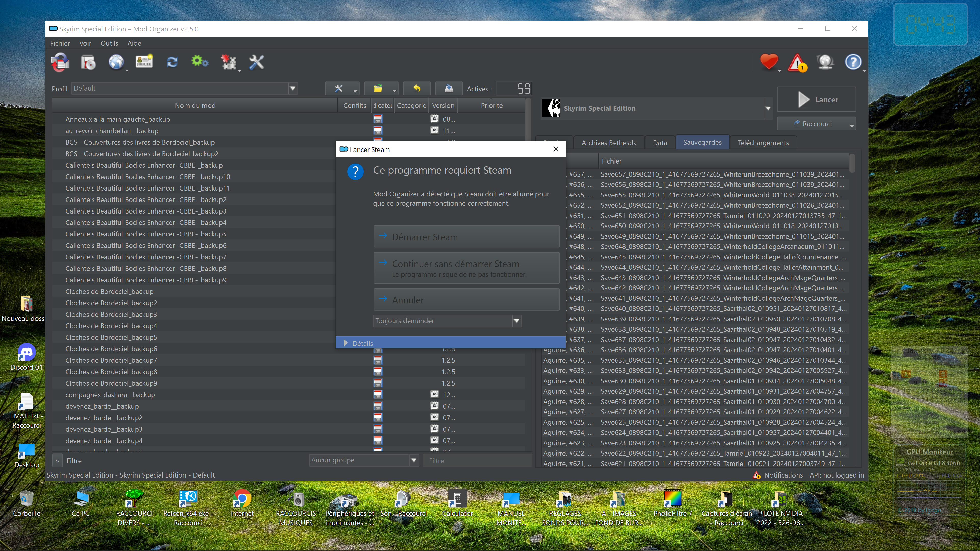Click the Conflits column header
Viewport: 980px width, 551px height.
(x=354, y=105)
